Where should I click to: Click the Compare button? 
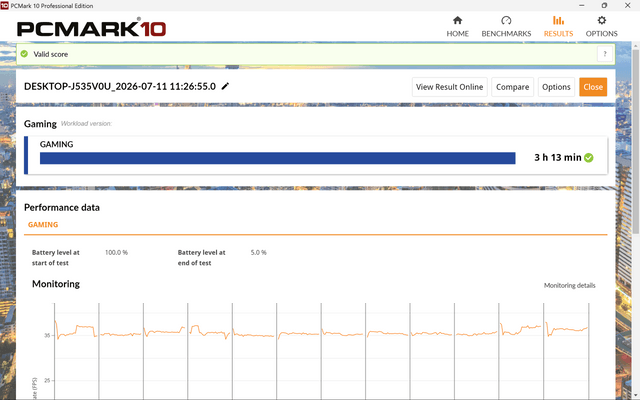click(512, 87)
